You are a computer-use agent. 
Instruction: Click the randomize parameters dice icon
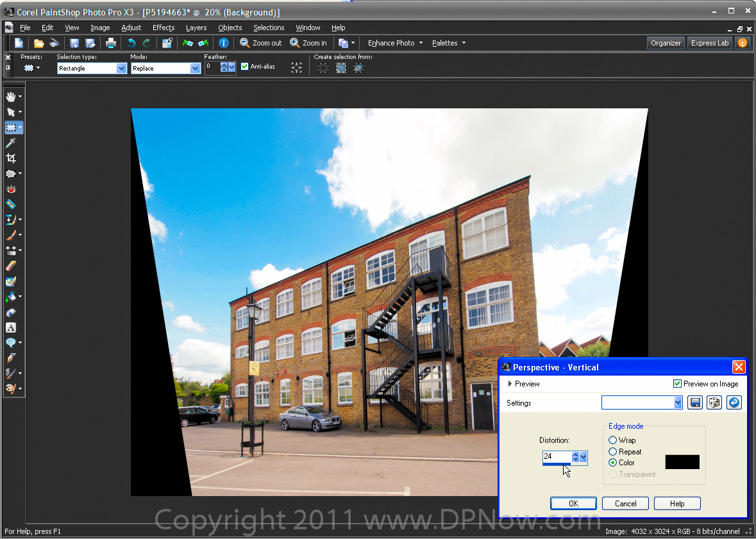pyautogui.click(x=714, y=402)
